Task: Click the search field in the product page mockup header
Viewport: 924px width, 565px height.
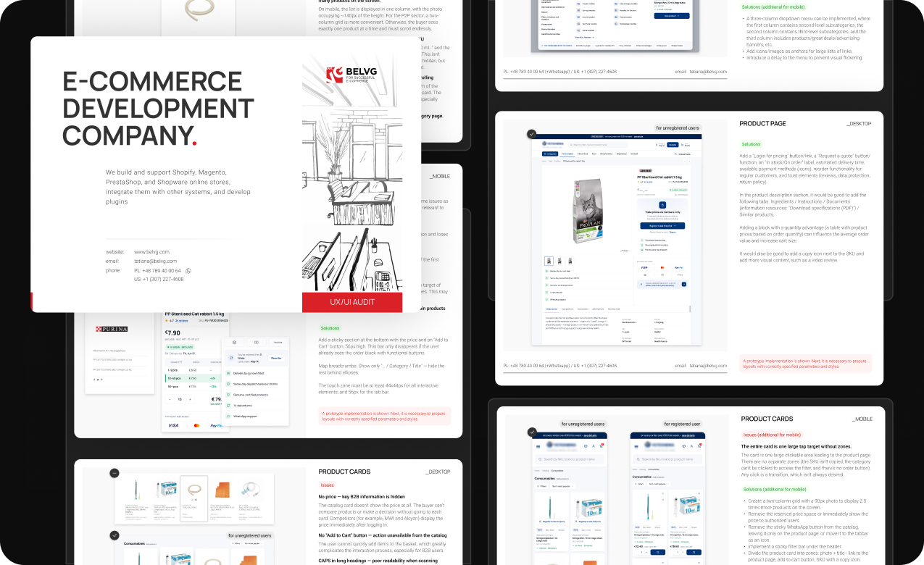Action: point(598,145)
